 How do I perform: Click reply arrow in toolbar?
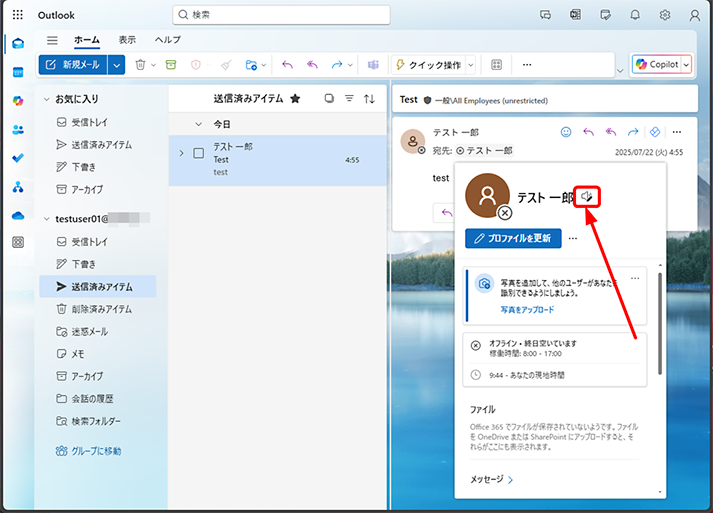(287, 65)
